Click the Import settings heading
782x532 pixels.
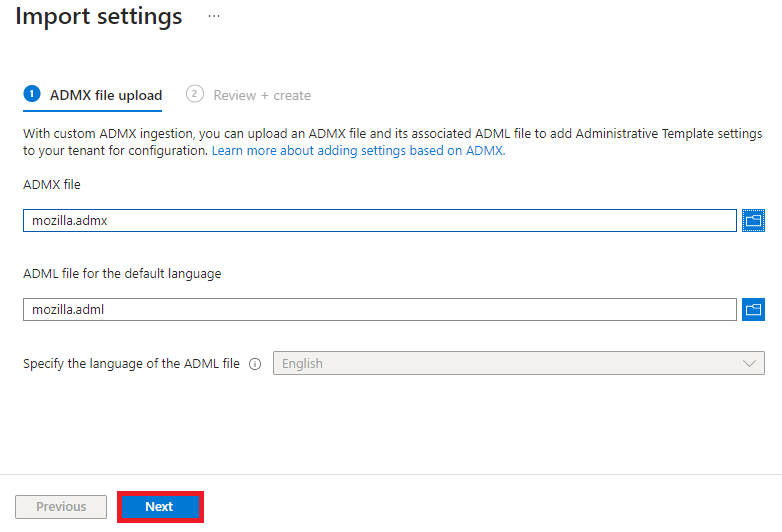pos(99,16)
